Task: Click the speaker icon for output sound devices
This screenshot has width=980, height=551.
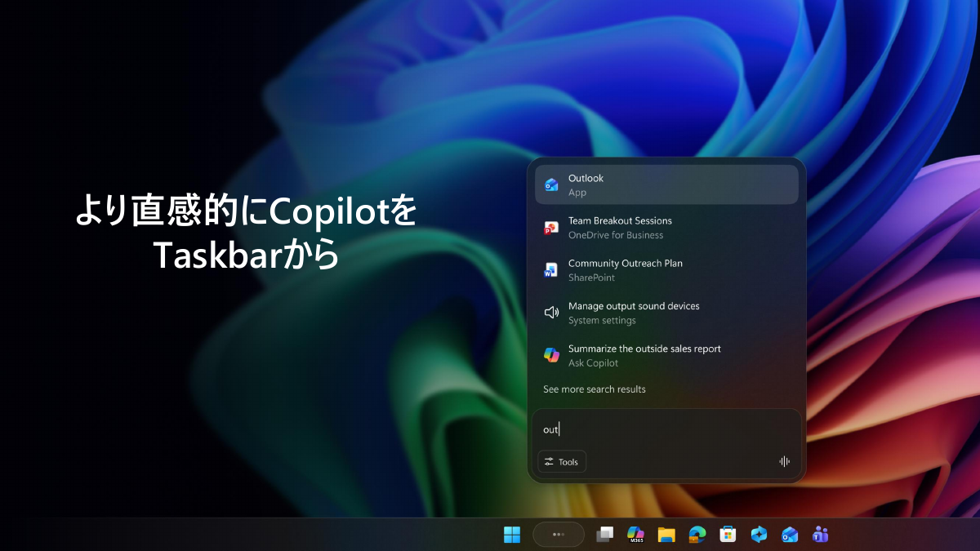Action: [x=552, y=313]
